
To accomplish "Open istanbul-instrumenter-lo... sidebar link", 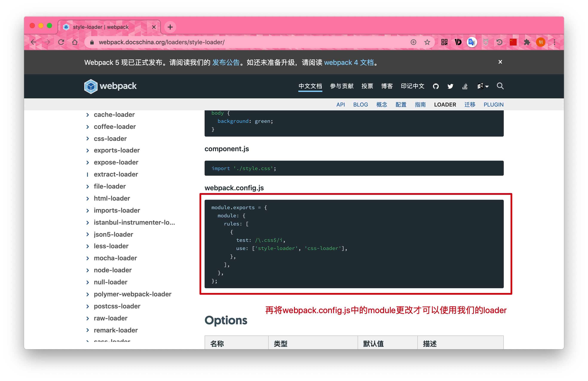I will pos(134,223).
